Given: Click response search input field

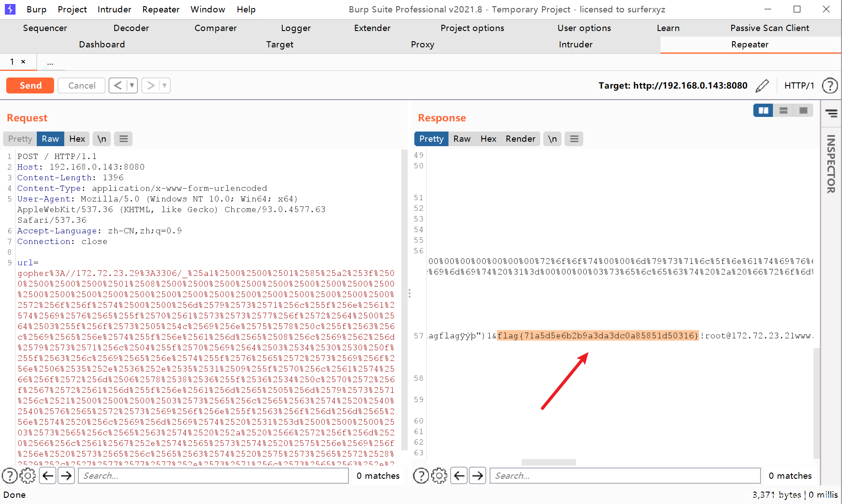Looking at the screenshot, I should pos(625,476).
